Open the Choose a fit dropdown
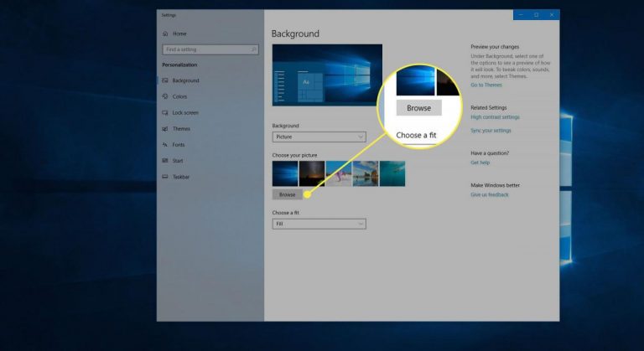The height and width of the screenshot is (351, 644). point(319,224)
